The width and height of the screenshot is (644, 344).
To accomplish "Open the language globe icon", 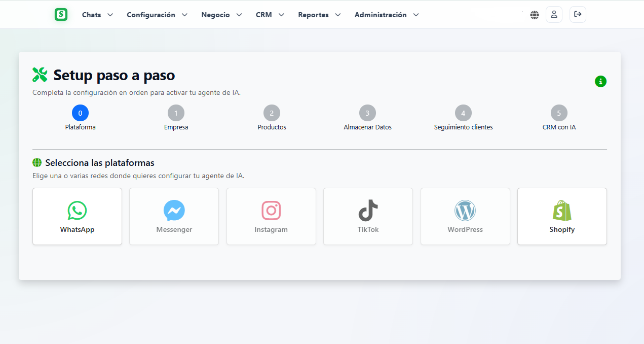I will [x=535, y=15].
